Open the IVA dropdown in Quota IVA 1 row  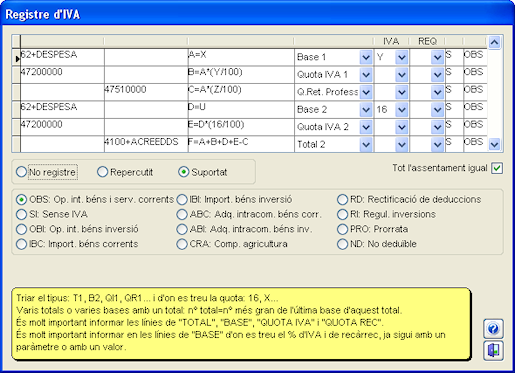402,75
